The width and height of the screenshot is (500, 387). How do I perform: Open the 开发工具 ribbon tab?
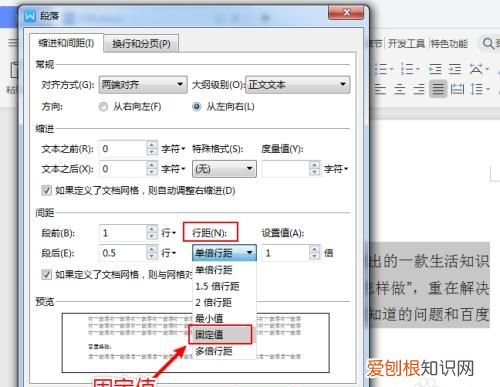[x=406, y=44]
